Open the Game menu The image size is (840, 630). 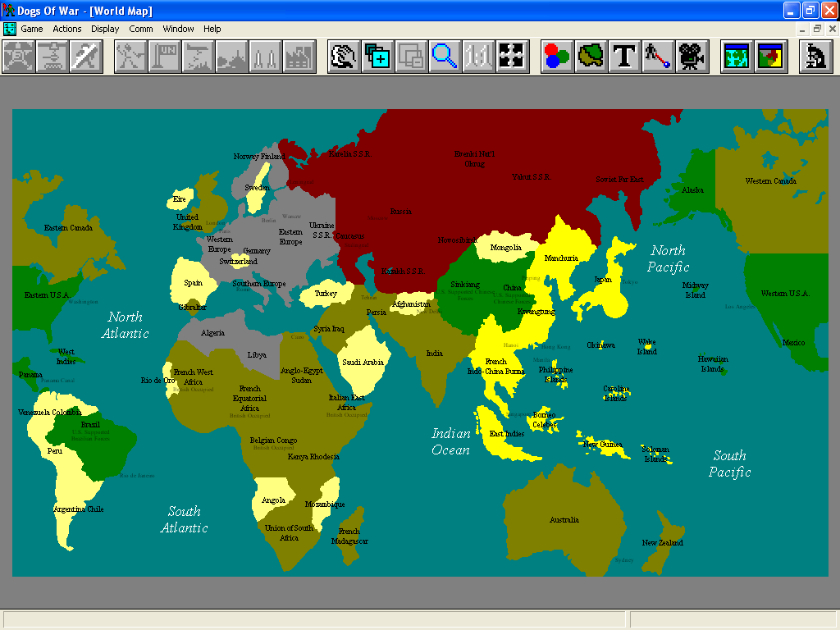32,29
